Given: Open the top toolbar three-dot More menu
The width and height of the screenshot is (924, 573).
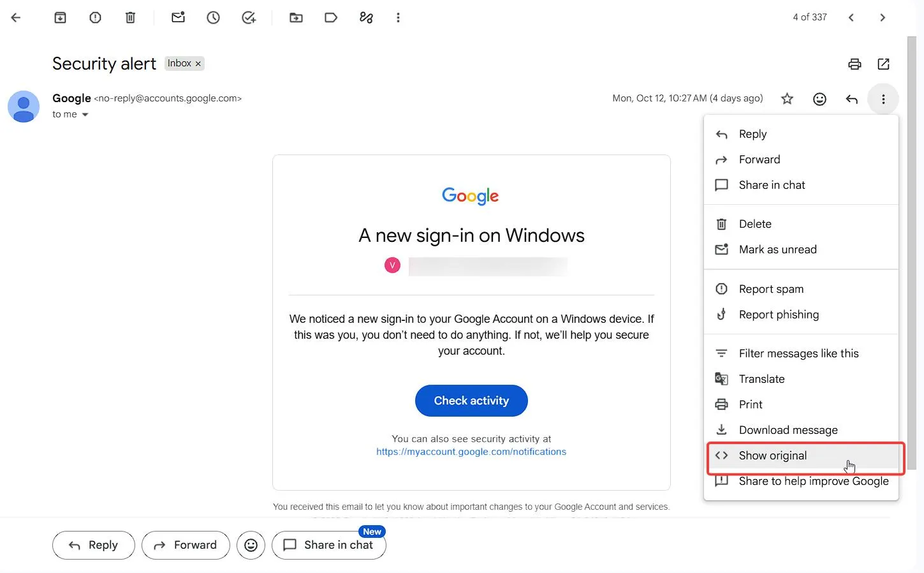Looking at the screenshot, I should point(398,18).
